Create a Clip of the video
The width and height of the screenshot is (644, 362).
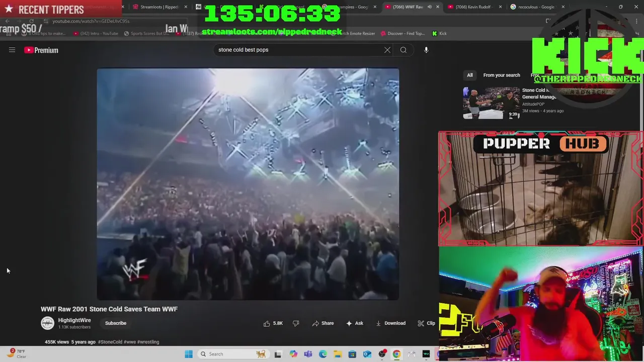coord(426,323)
